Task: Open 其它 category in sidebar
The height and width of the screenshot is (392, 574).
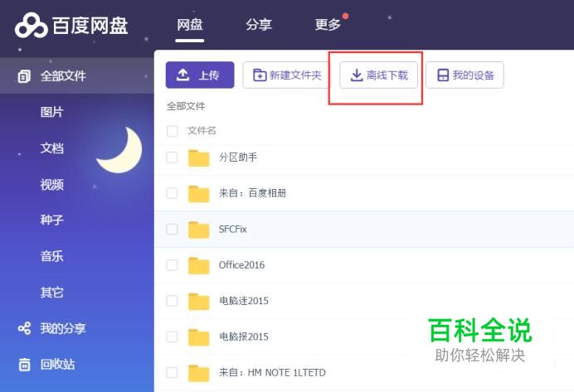Action: [x=52, y=293]
